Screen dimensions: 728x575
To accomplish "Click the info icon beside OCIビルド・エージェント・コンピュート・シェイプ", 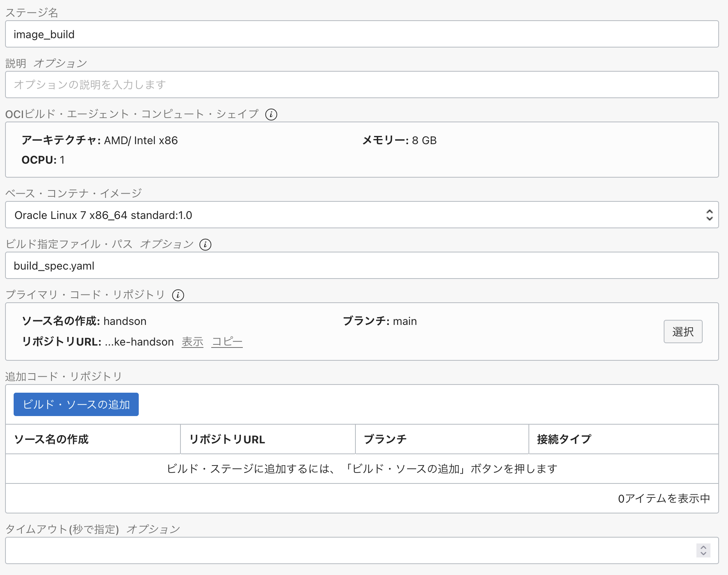I will pos(271,115).
